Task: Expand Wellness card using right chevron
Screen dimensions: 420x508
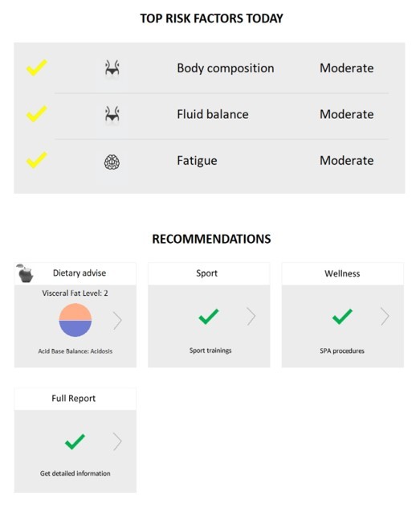Action: coord(385,316)
